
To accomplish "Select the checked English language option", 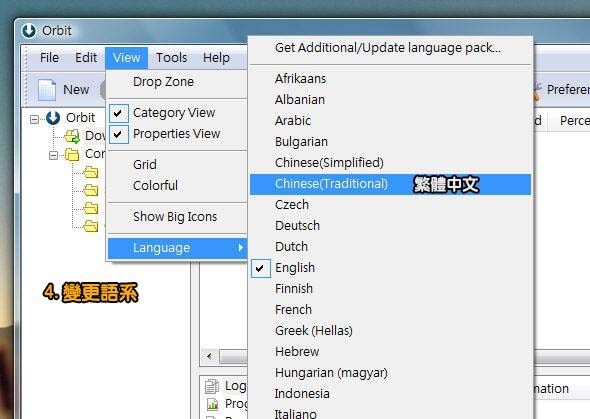I will 390,268.
